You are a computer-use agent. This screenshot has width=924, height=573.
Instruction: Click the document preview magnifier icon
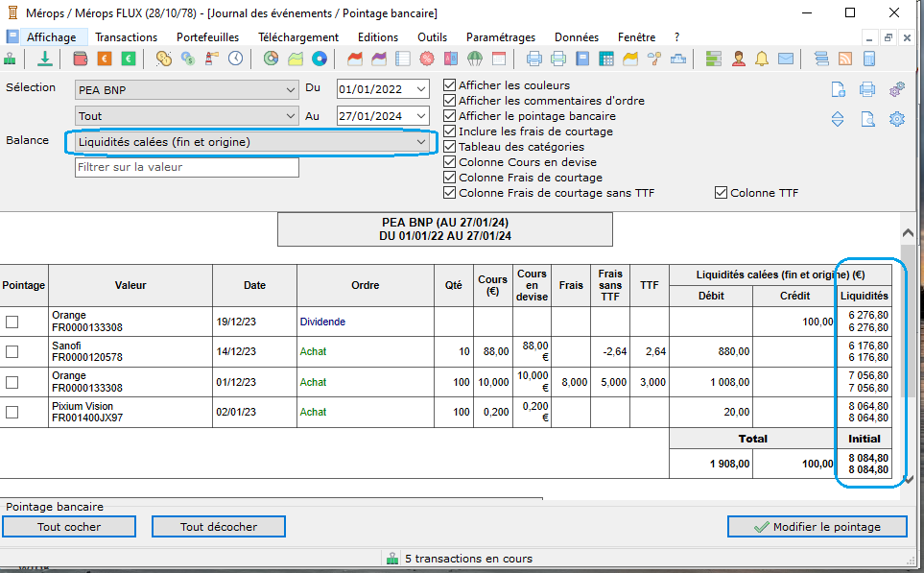click(x=867, y=119)
